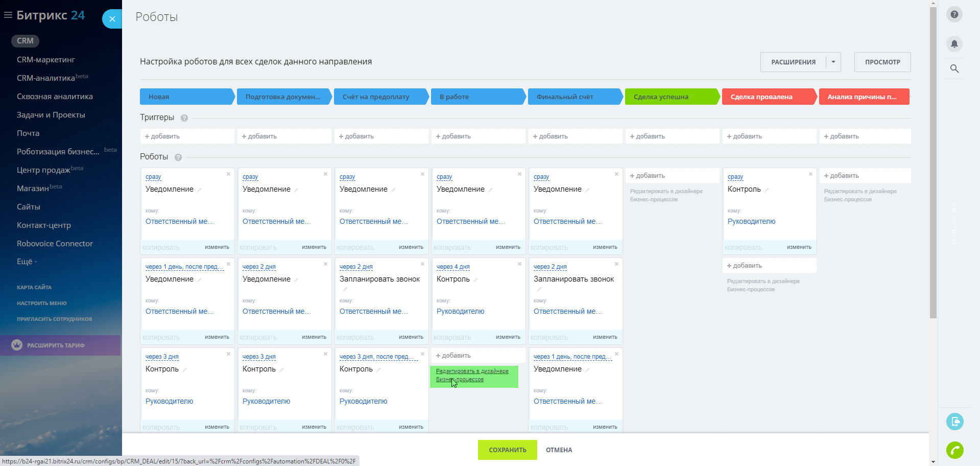Screen dimensions: 980x466
Task: Open the 'через 3 дня, после пред…' delay setting
Action: tap(377, 357)
